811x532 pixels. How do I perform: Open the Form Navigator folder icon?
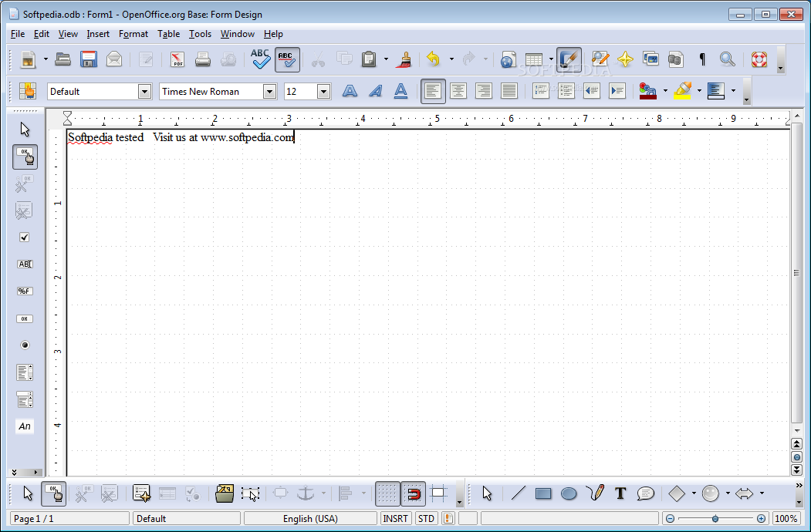225,493
